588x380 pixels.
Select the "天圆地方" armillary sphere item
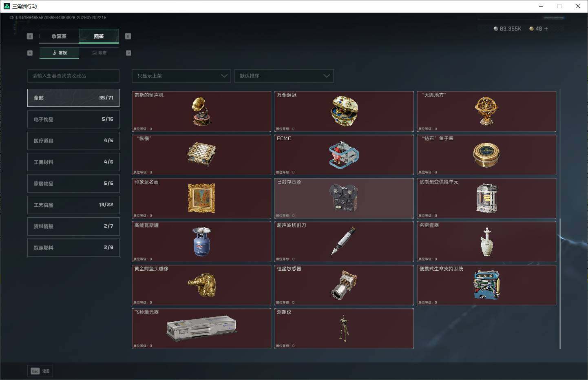click(x=486, y=111)
